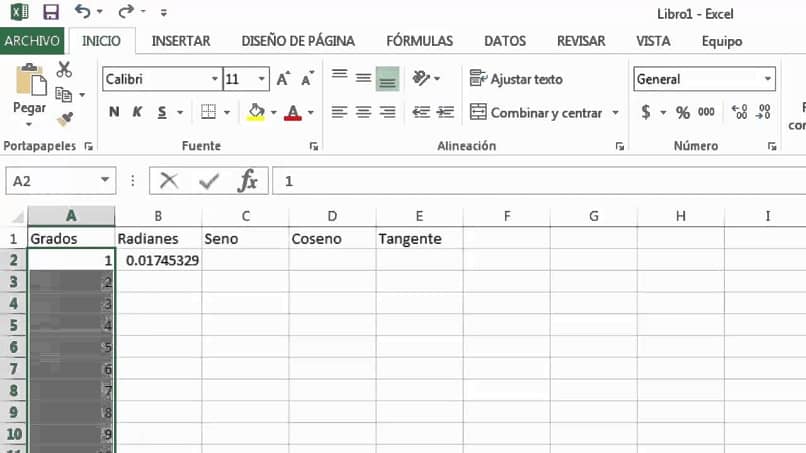Screen dimensions: 806x453
Task: Click the insert function fx icon
Action: pyautogui.click(x=247, y=181)
